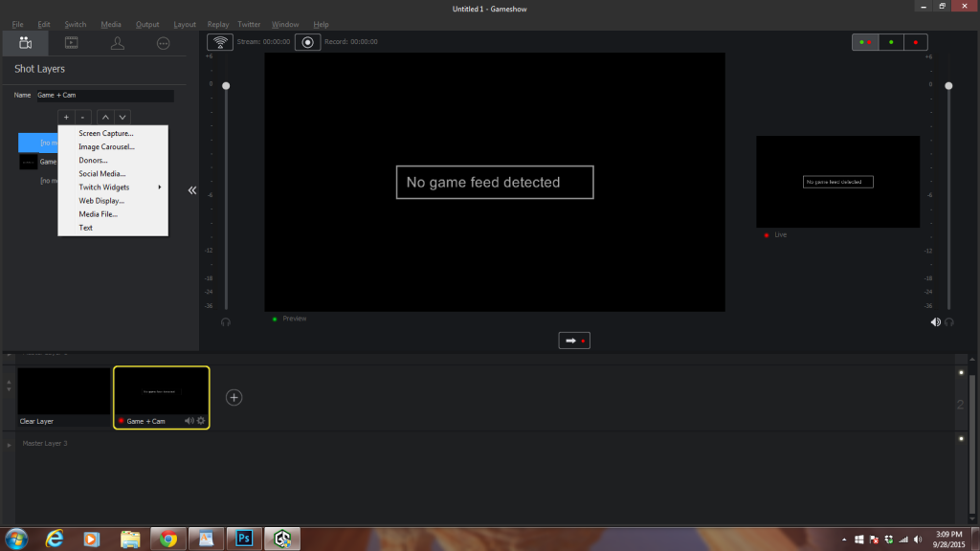
Task: Click the transition arrow button
Action: (x=574, y=340)
